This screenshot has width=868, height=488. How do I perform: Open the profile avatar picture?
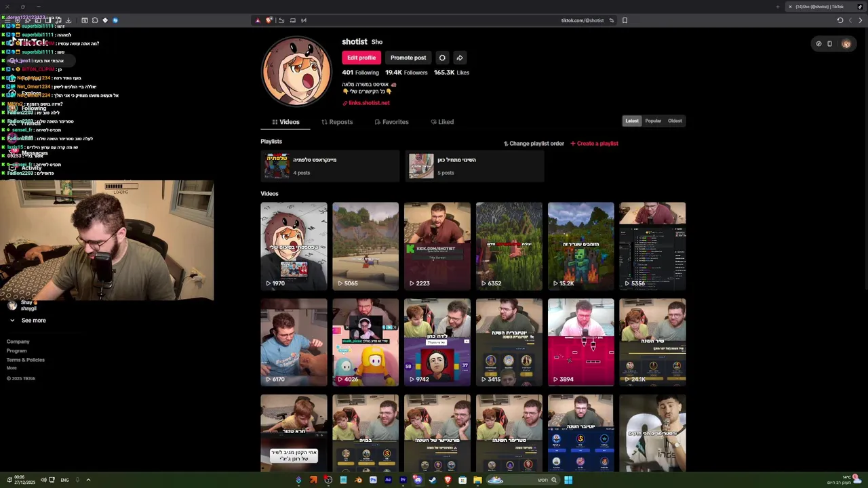point(296,71)
